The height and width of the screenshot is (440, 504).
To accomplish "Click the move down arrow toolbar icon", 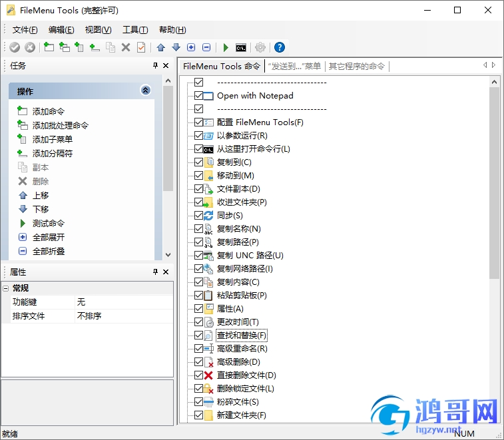I will tap(176, 47).
